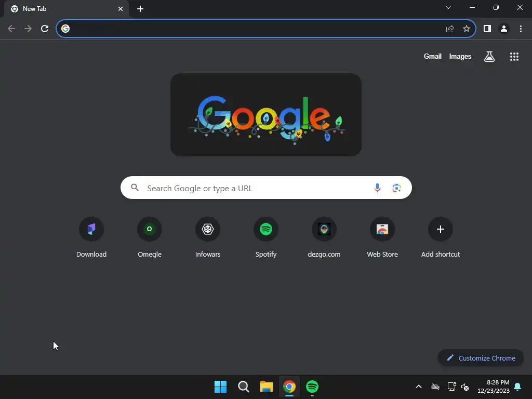Open the Google apps grid
Image resolution: width=532 pixels, height=399 pixels.
[514, 57]
